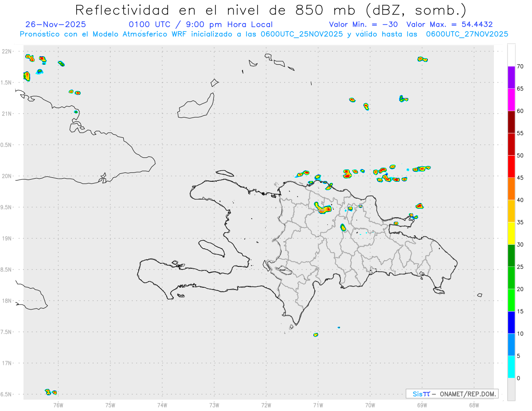Click the 68W longitude axis label
532x411 pixels.
[x=473, y=405]
